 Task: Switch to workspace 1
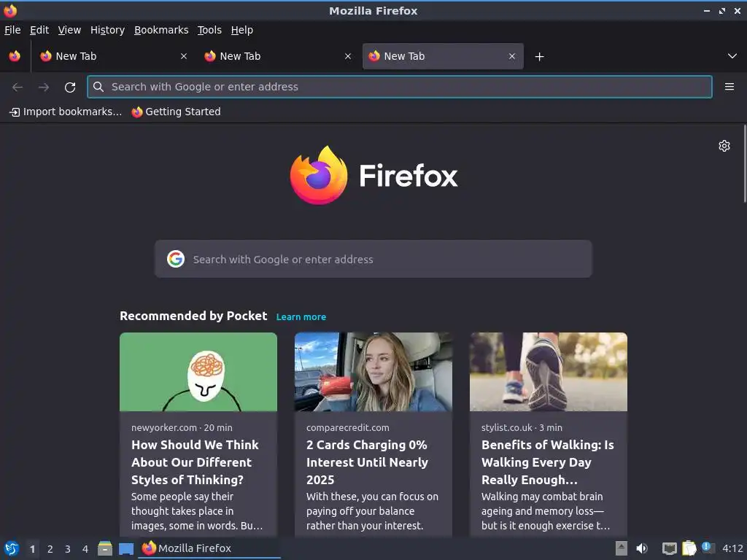point(32,549)
